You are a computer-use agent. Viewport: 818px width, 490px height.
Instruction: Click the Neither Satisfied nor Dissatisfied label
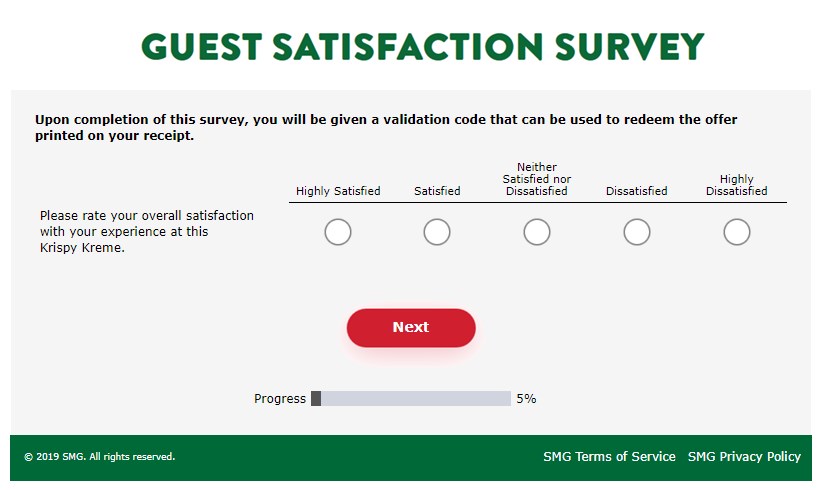[x=537, y=179]
